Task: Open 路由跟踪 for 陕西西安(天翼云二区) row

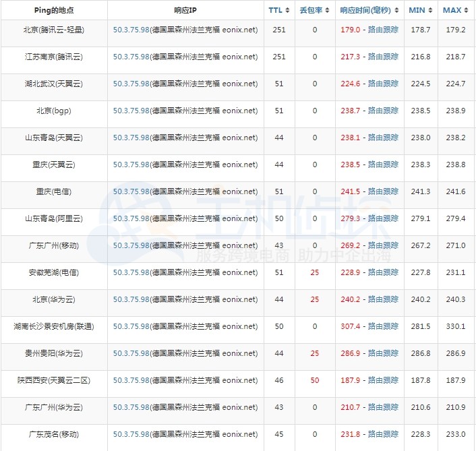Action: point(383,381)
